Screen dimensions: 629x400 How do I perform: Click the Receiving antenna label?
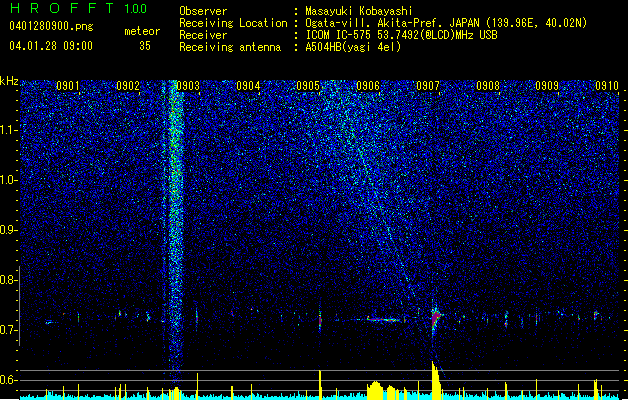click(x=230, y=47)
